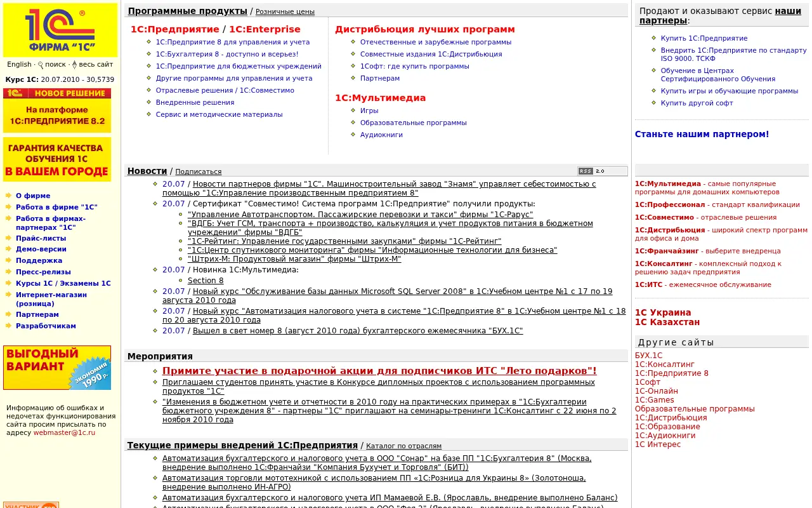Go to Прайс-листы in the sidebar
This screenshot has height=508, width=812.
[41, 238]
